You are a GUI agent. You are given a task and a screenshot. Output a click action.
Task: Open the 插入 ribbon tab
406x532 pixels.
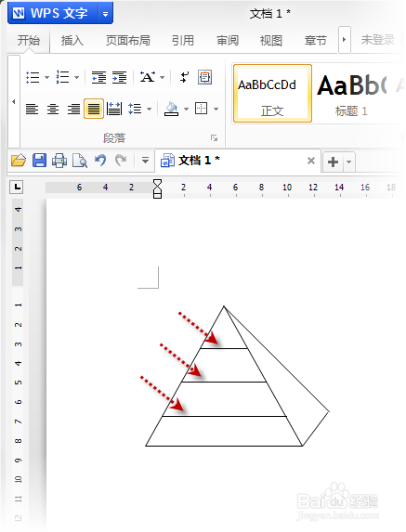(72, 41)
